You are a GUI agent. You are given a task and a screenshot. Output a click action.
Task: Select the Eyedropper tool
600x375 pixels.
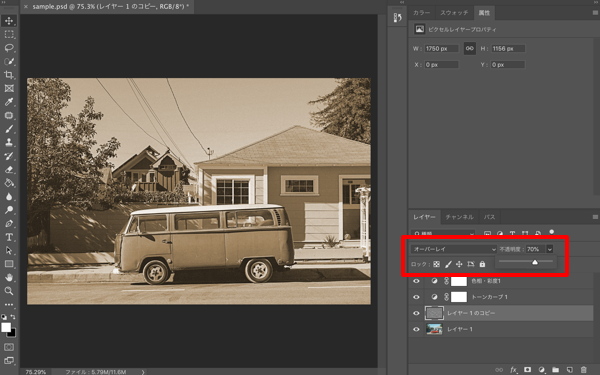(x=9, y=102)
